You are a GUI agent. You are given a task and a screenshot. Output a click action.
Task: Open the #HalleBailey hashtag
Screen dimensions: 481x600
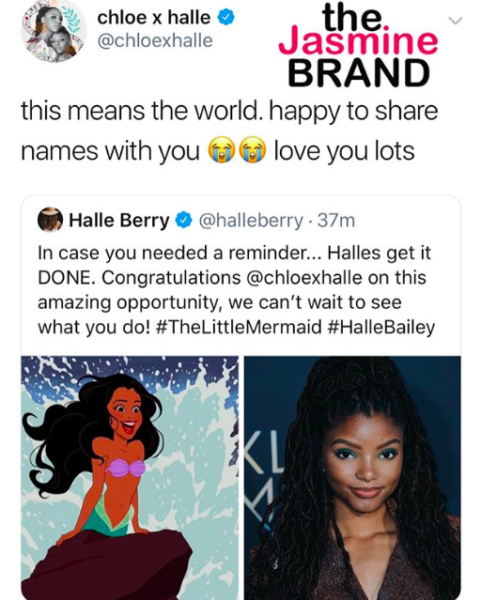click(x=382, y=328)
